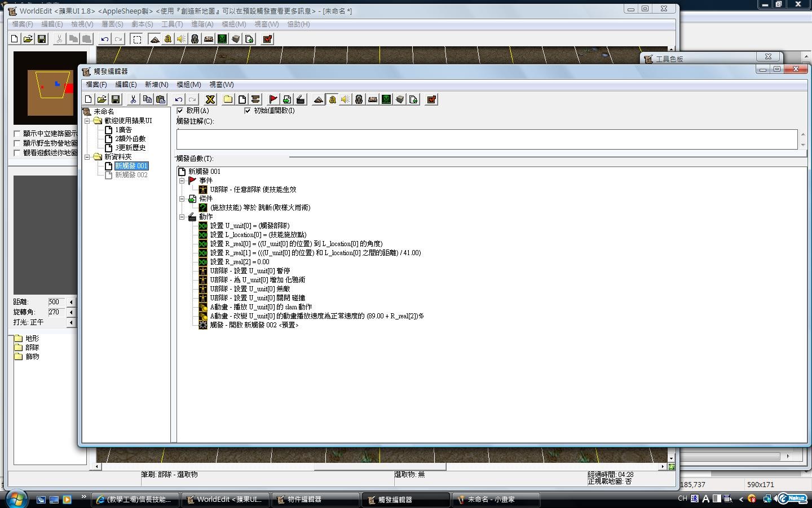The height and width of the screenshot is (508, 812).
Task: Click the New Condition toolbar icon
Action: click(287, 99)
